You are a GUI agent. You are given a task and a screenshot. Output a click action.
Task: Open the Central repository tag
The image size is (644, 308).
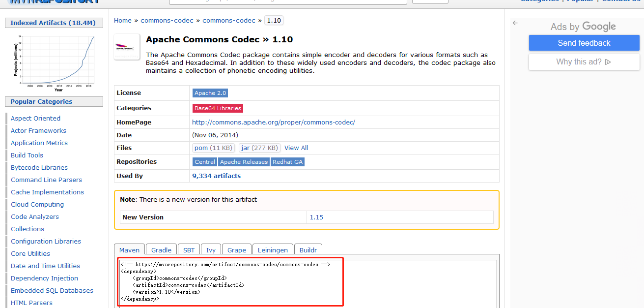[205, 162]
